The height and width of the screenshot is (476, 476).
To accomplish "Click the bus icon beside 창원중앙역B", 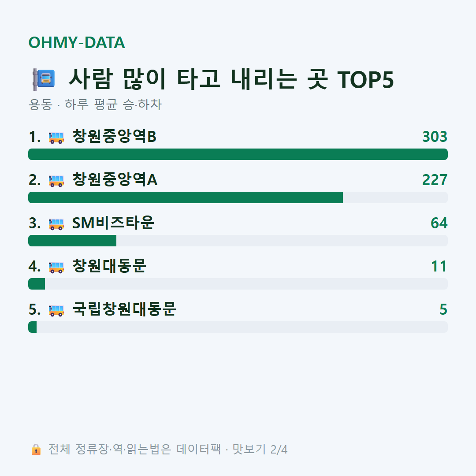I will [x=56, y=138].
